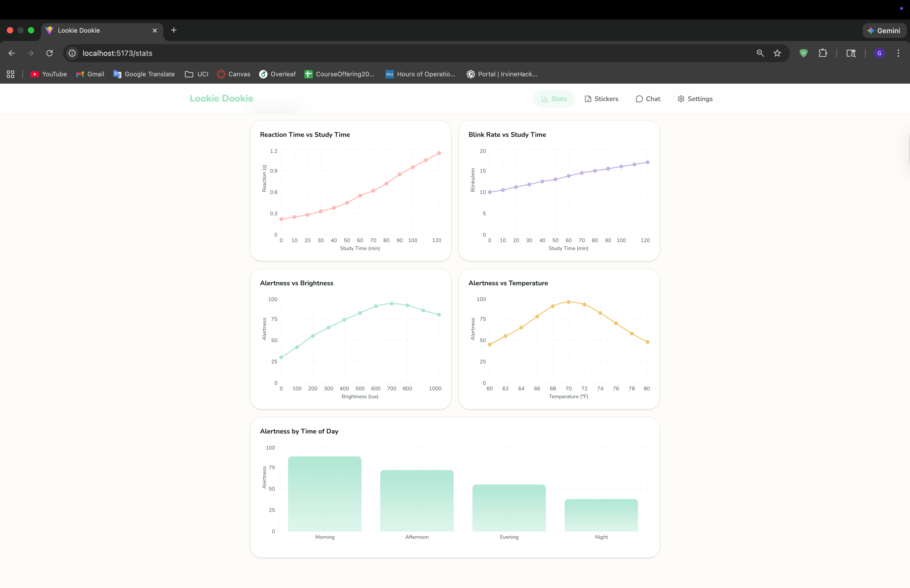Click the green shield extension icon
910x588 pixels.
[803, 53]
